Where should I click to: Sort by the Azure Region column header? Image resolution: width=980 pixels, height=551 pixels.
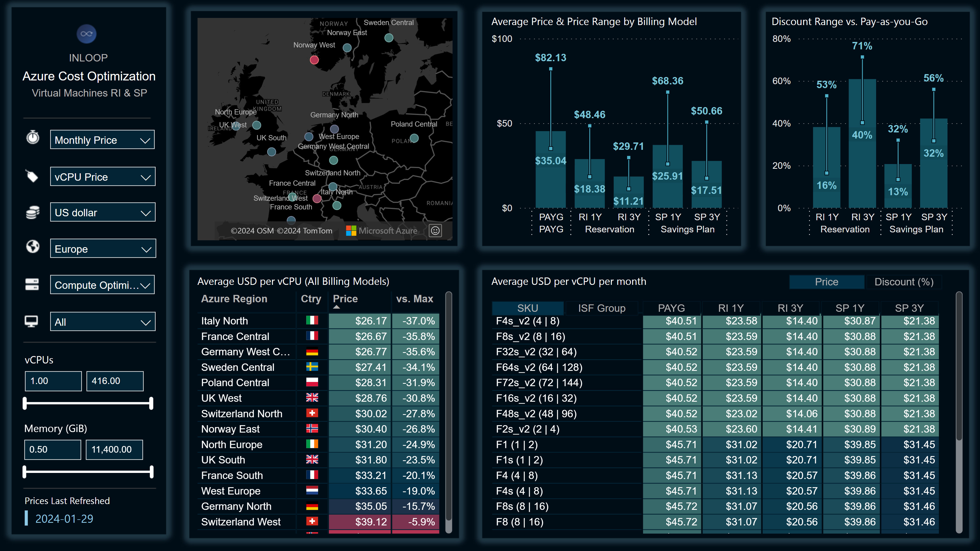coord(234,299)
